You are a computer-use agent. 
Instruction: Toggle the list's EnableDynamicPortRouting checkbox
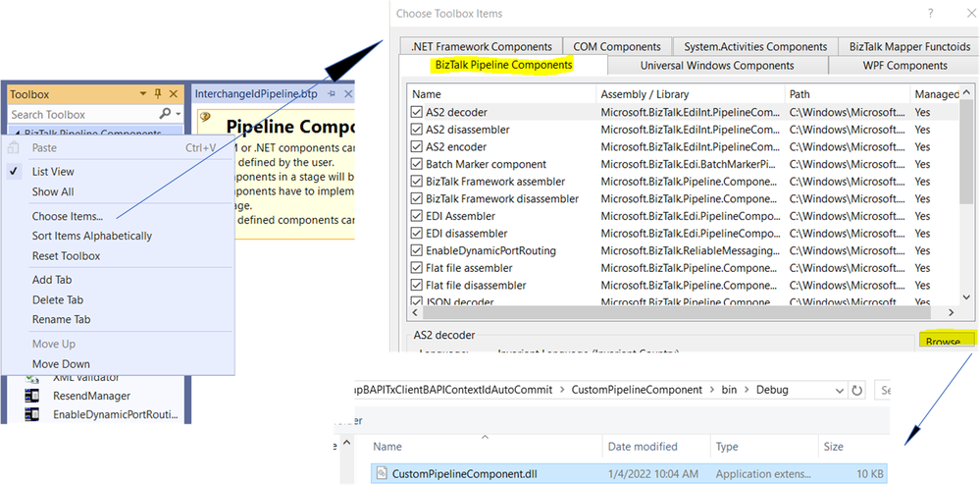[416, 251]
